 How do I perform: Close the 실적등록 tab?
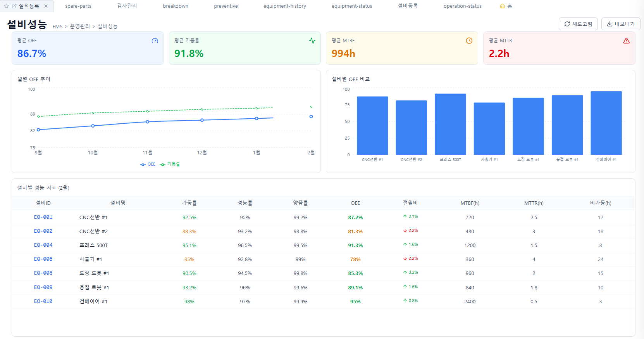(46, 6)
